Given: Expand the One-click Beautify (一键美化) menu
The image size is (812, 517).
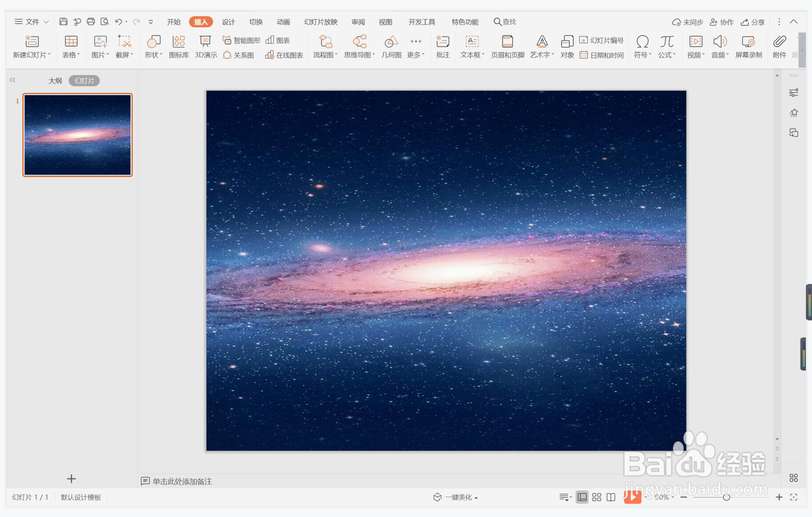Looking at the screenshot, I should click(x=456, y=497).
